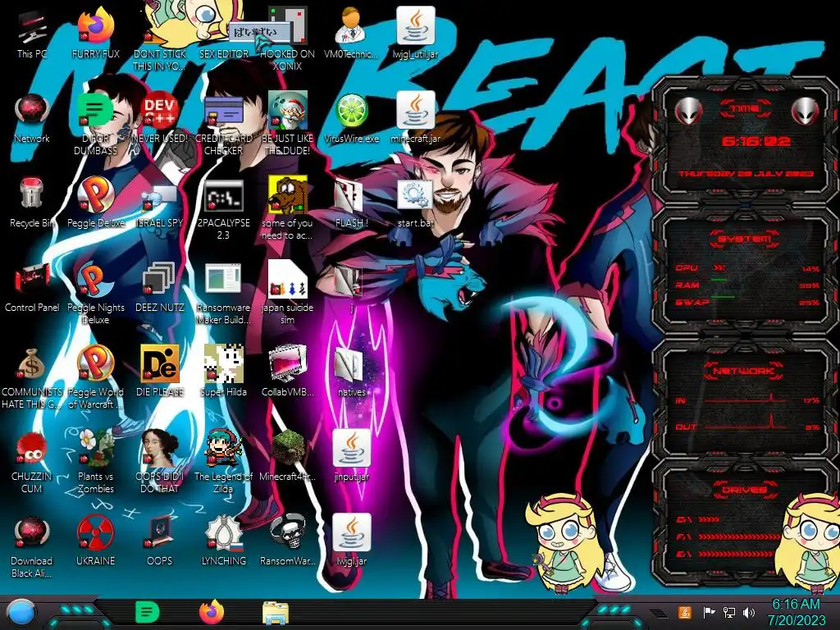Image resolution: width=840 pixels, height=630 pixels.
Task: Select the jinput.jar file
Action: (x=351, y=456)
